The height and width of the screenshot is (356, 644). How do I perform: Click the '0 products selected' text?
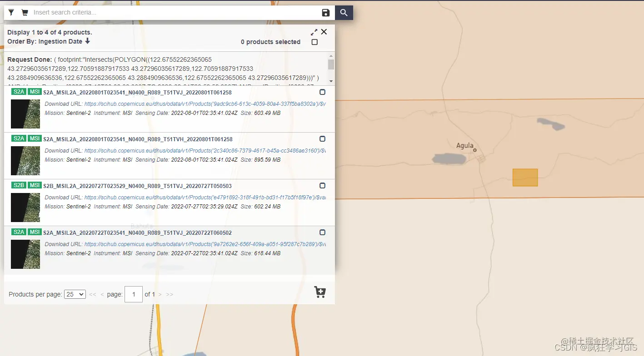pyautogui.click(x=270, y=42)
